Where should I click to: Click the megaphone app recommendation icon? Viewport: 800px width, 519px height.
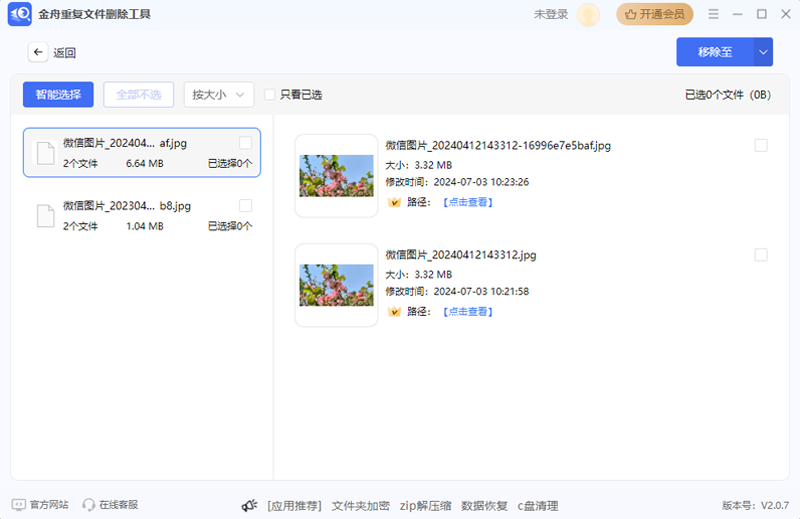pyautogui.click(x=250, y=505)
